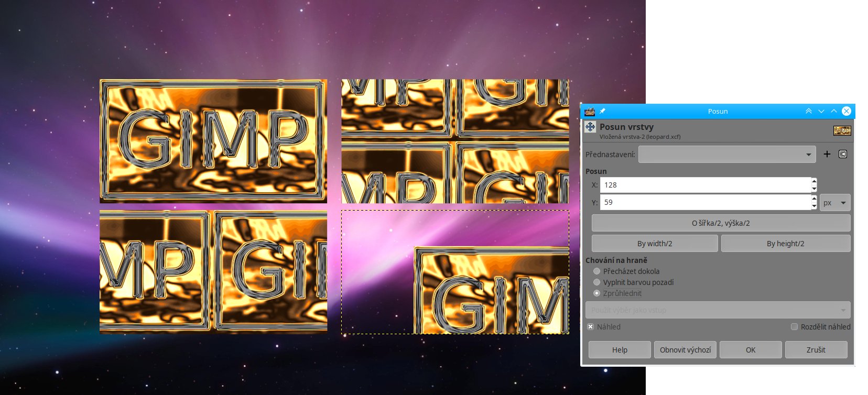Click the GIMP window menu icon in titlebar
Image resolution: width=868 pixels, height=395 pixels.
(590, 111)
